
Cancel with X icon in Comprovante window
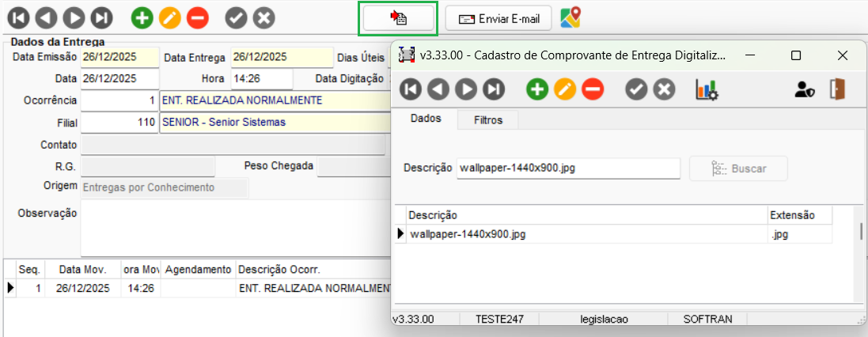pos(665,89)
